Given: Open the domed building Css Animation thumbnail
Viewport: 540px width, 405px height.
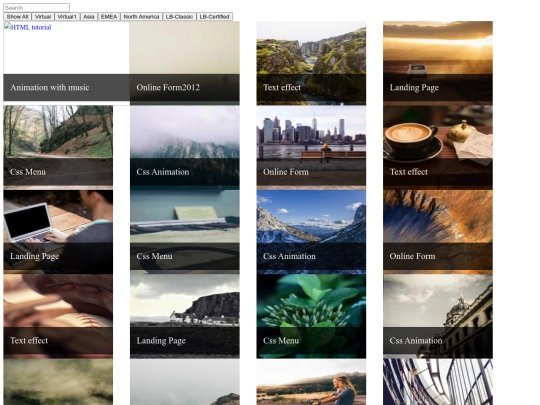Looking at the screenshot, I should click(438, 316).
